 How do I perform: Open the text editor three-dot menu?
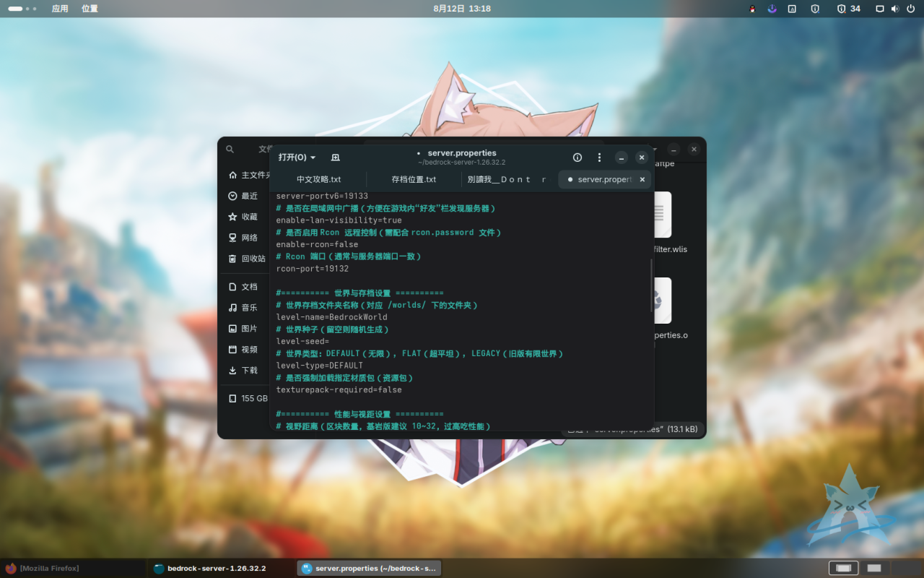pyautogui.click(x=599, y=158)
